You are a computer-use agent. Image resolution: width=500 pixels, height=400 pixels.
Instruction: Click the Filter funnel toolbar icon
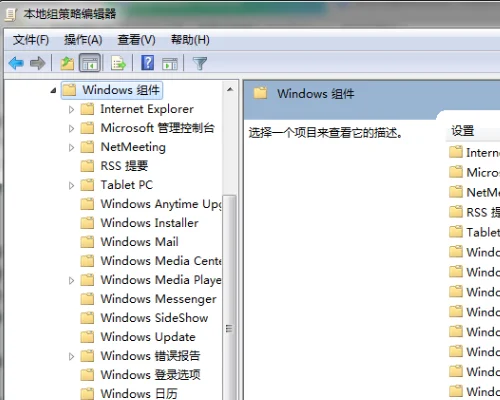tap(200, 63)
